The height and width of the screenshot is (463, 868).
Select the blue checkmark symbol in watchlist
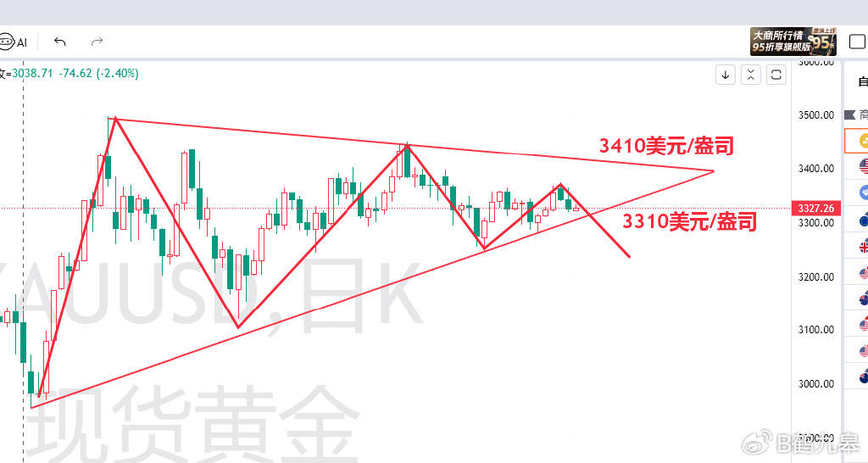(x=863, y=192)
